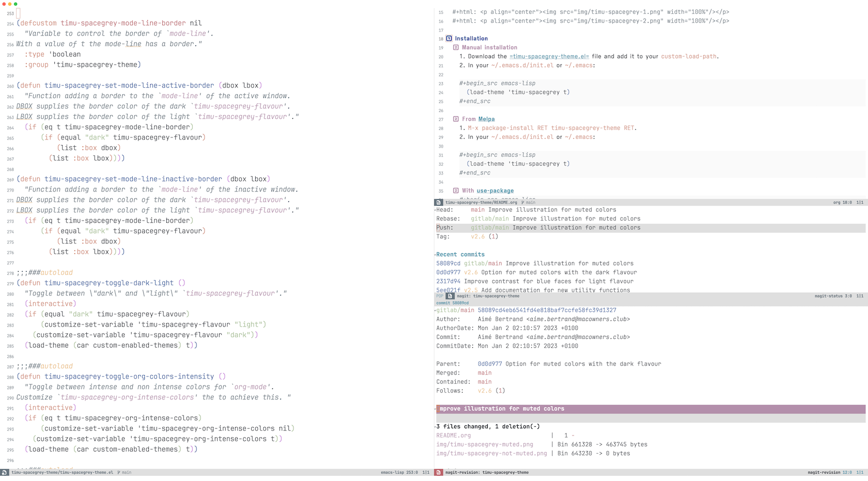Click the level 2 bullet beside From Melpa

click(456, 119)
